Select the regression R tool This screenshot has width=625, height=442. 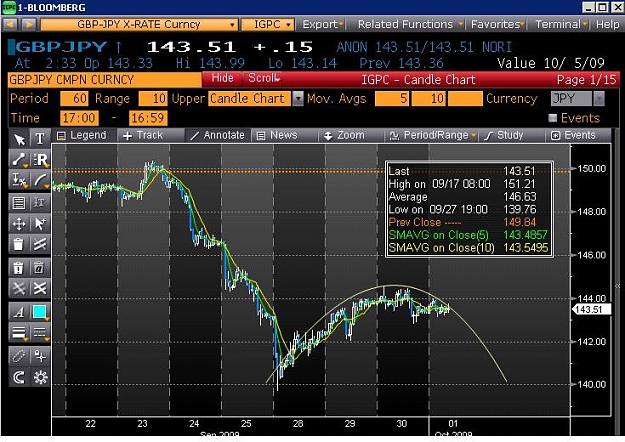(x=40, y=159)
